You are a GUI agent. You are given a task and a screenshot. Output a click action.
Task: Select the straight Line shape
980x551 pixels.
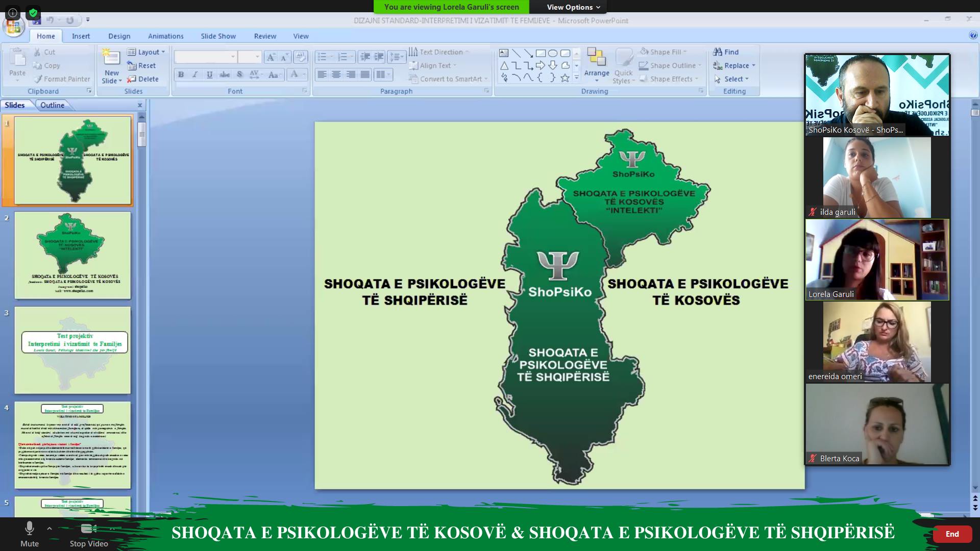coord(516,53)
